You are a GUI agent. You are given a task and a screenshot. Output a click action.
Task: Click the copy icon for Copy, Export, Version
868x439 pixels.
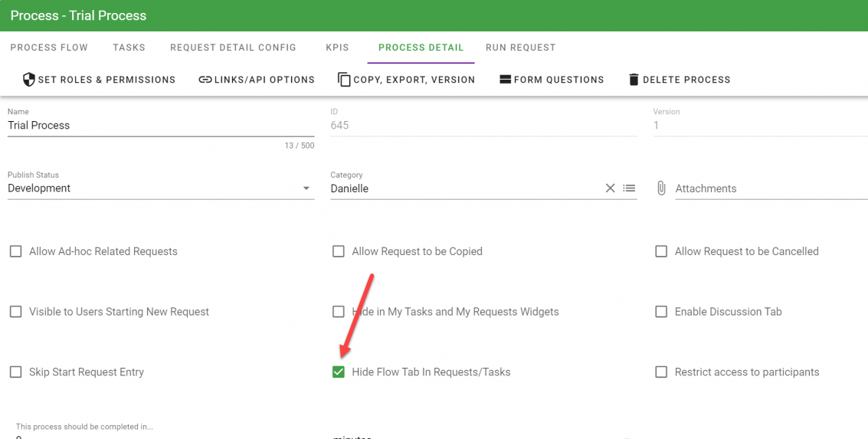click(344, 80)
